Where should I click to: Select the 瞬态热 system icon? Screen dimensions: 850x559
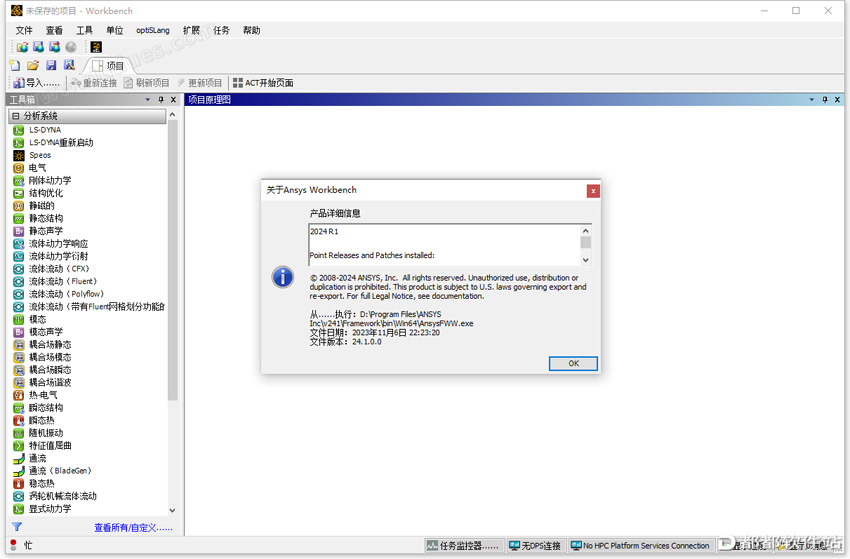click(x=18, y=420)
